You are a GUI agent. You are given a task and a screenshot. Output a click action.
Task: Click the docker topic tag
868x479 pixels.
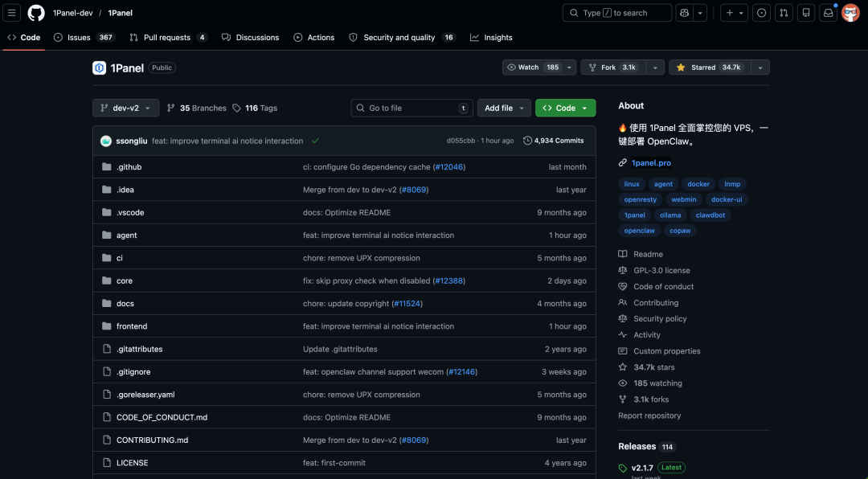click(x=698, y=184)
